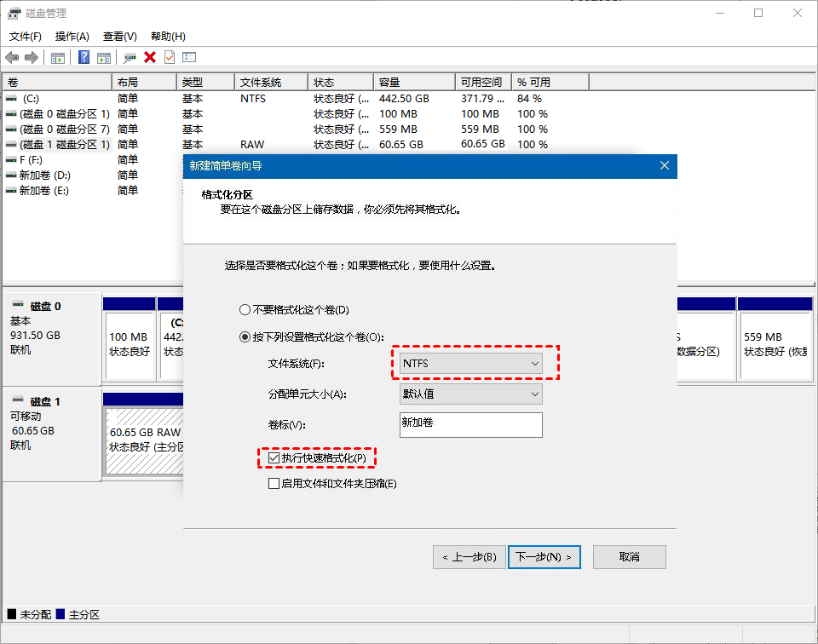Click the 下一步(N) next button

tap(544, 557)
